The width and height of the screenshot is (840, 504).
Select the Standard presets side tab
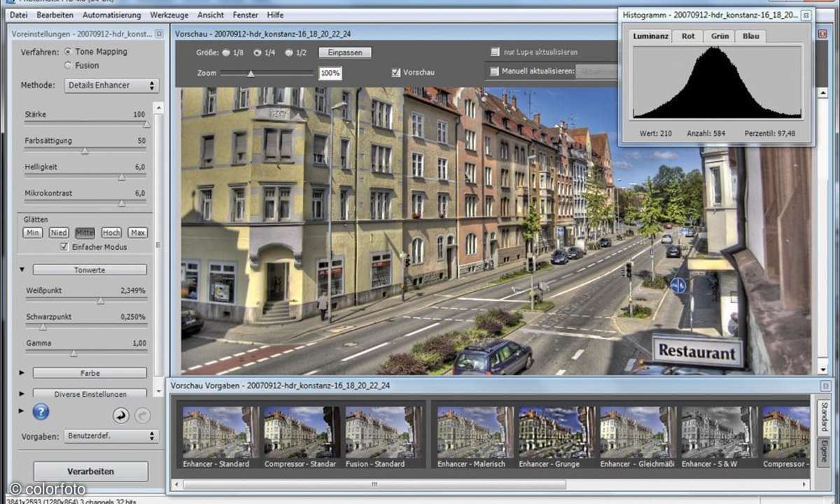pos(824,417)
